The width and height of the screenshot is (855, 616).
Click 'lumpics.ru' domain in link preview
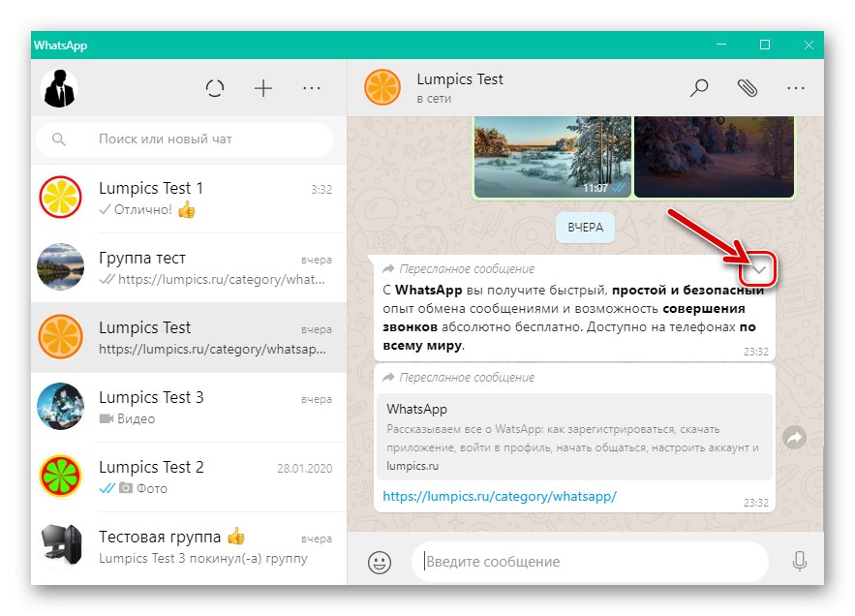[x=412, y=467]
